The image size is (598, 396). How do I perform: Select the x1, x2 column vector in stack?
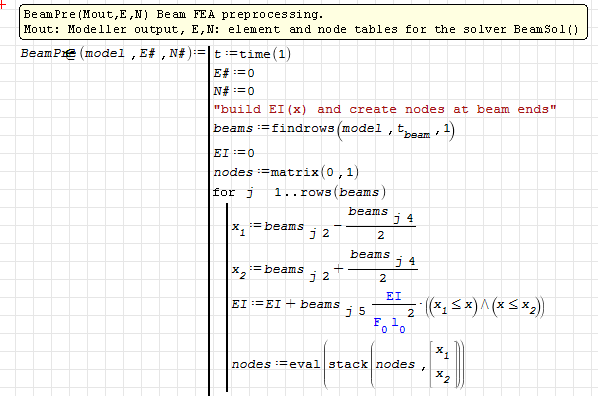coord(443,364)
